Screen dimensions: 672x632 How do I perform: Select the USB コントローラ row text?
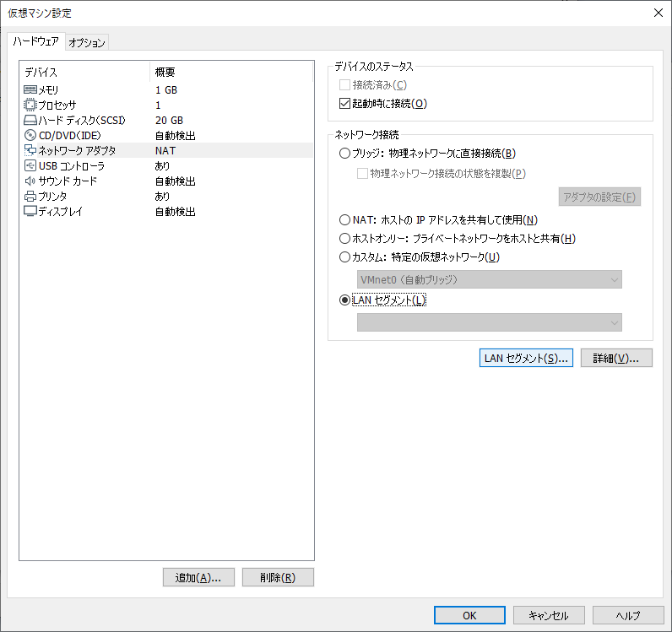coord(72,166)
